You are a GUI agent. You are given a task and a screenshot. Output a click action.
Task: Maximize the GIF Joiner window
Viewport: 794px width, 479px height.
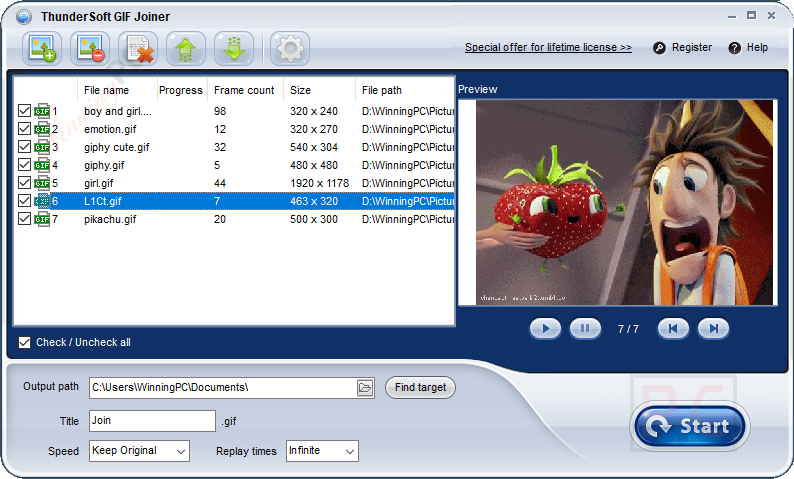pyautogui.click(x=751, y=16)
